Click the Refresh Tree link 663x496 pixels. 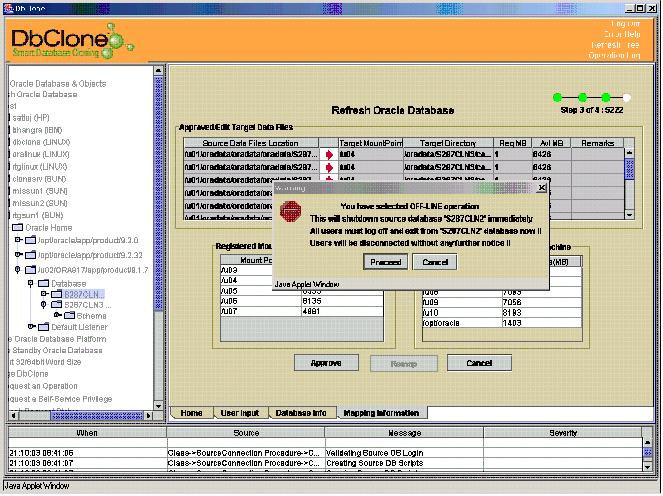(x=615, y=45)
